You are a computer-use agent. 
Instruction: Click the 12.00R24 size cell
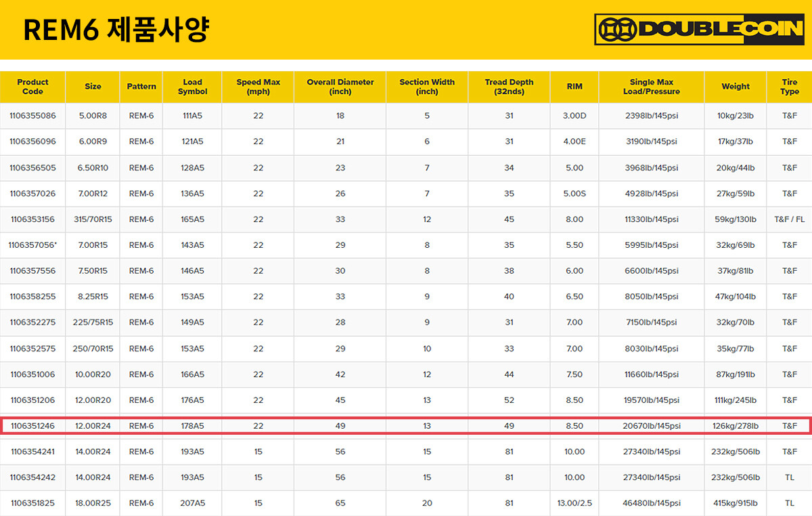pos(93,426)
